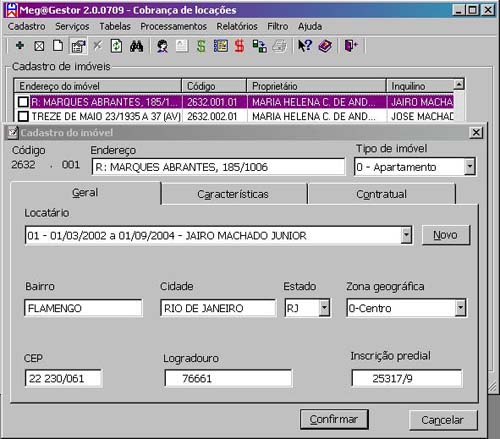Click the imóveis list scrollbar up arrow
Screen dimensions: 500x439
coord(459,85)
